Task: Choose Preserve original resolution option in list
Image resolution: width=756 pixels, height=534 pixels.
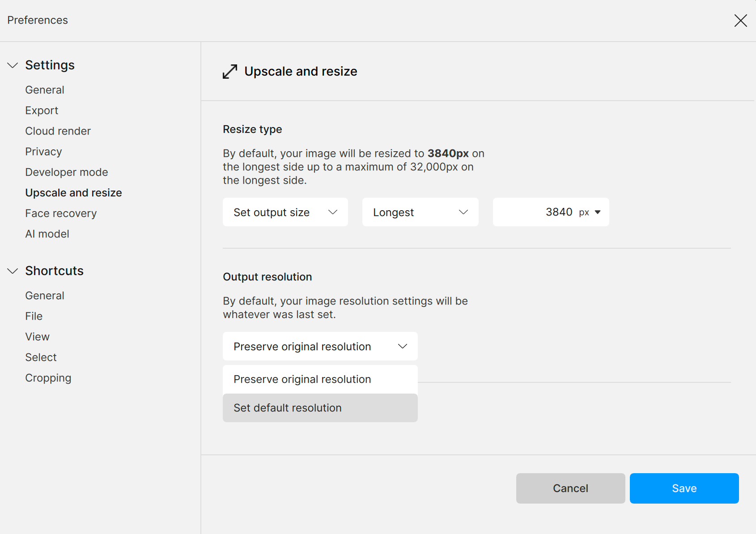Action: 320,379
